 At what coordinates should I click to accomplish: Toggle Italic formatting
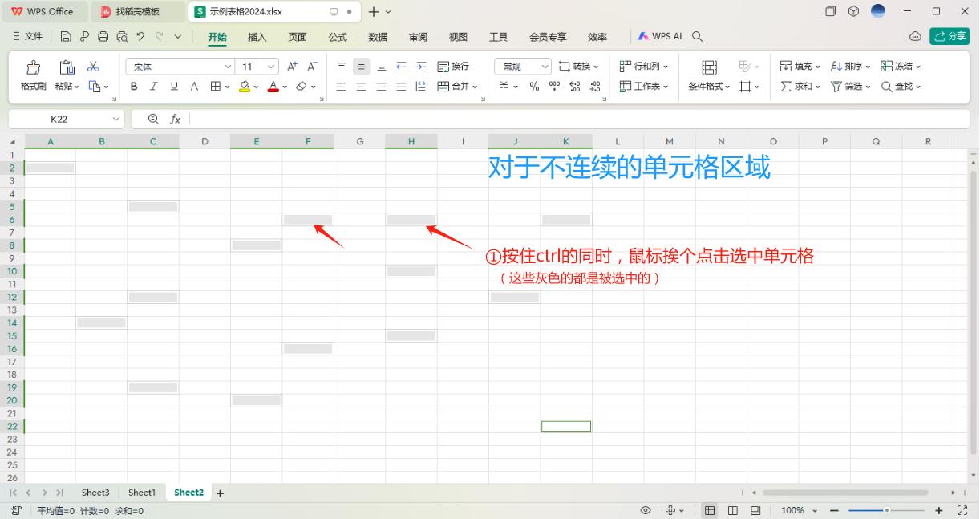(153, 87)
